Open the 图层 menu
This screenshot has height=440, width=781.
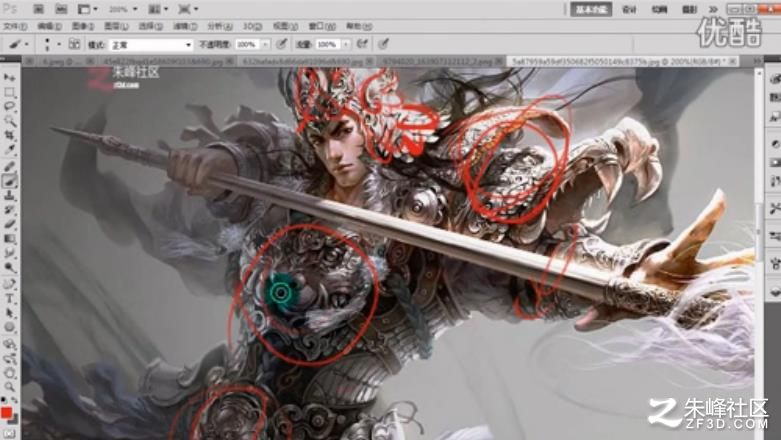[x=116, y=26]
